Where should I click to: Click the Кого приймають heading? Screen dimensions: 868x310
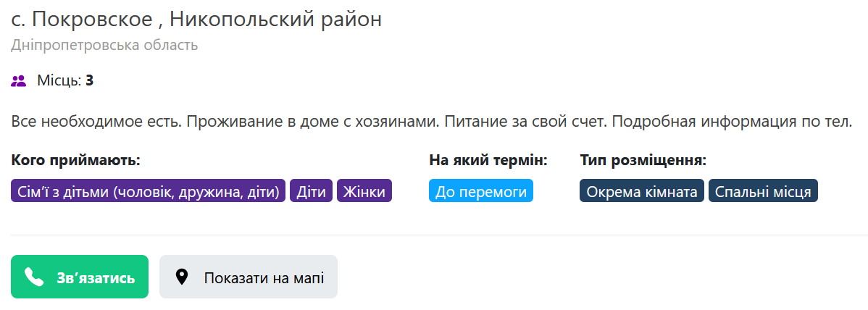coord(76,161)
